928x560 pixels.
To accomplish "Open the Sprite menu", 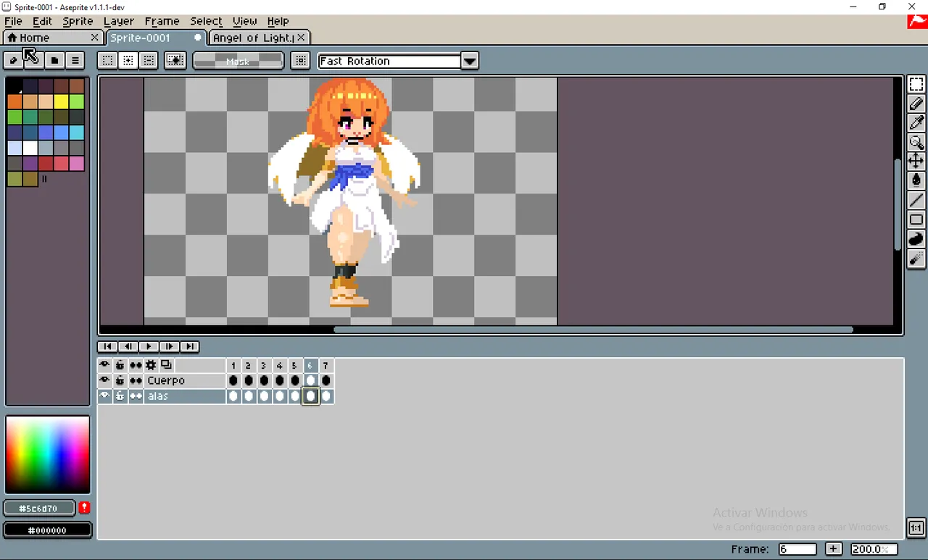I will pyautogui.click(x=78, y=21).
